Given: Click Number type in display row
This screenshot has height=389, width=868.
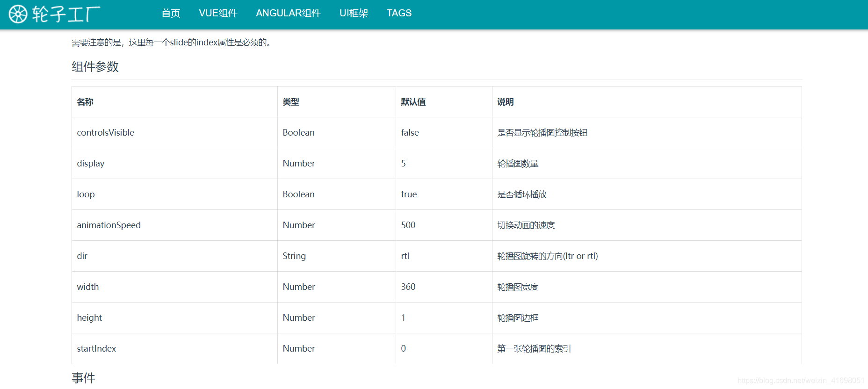Looking at the screenshot, I should pos(299,164).
